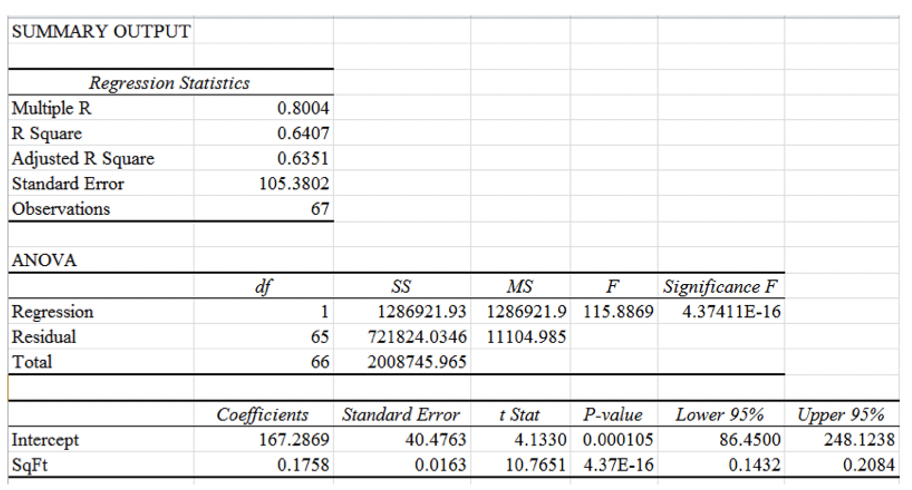Select the df column header
The height and width of the screenshot is (490, 912).
tap(264, 286)
